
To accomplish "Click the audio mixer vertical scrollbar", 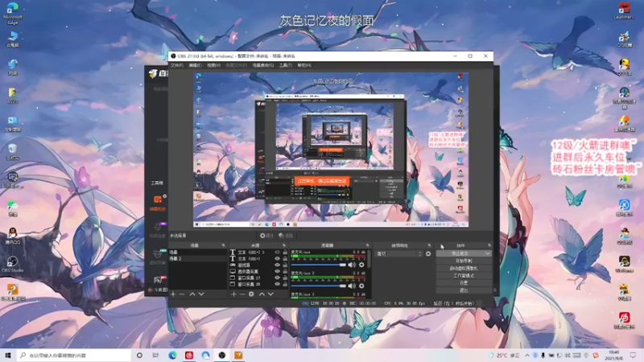I will 369,261.
